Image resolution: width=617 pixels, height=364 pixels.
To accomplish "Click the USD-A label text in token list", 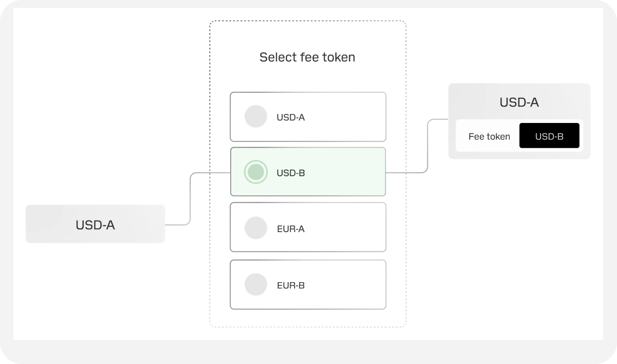I will [x=291, y=118].
